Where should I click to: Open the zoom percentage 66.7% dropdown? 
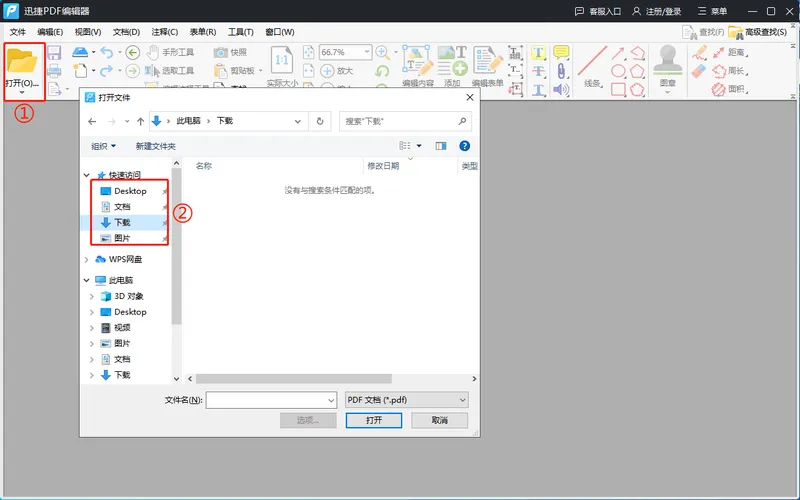[366, 52]
